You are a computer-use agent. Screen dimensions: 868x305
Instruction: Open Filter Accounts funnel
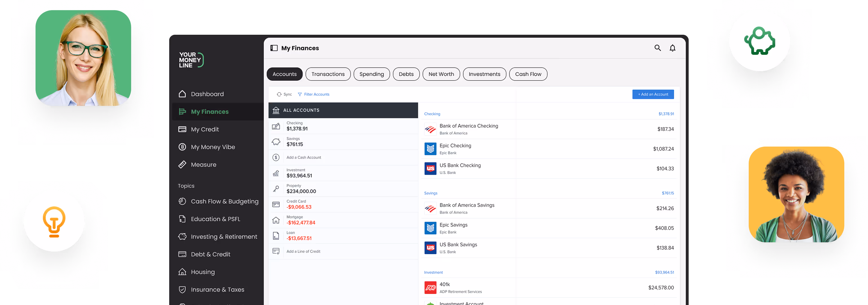coord(299,95)
